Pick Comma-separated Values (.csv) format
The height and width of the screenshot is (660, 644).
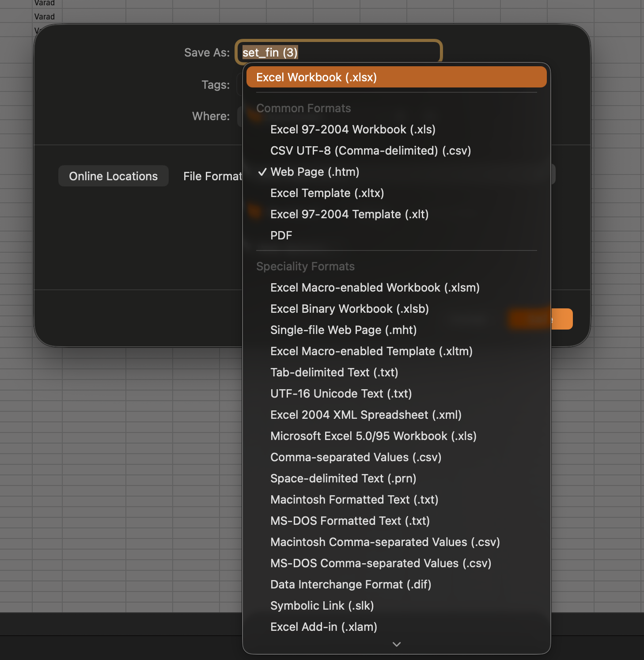[x=356, y=457]
